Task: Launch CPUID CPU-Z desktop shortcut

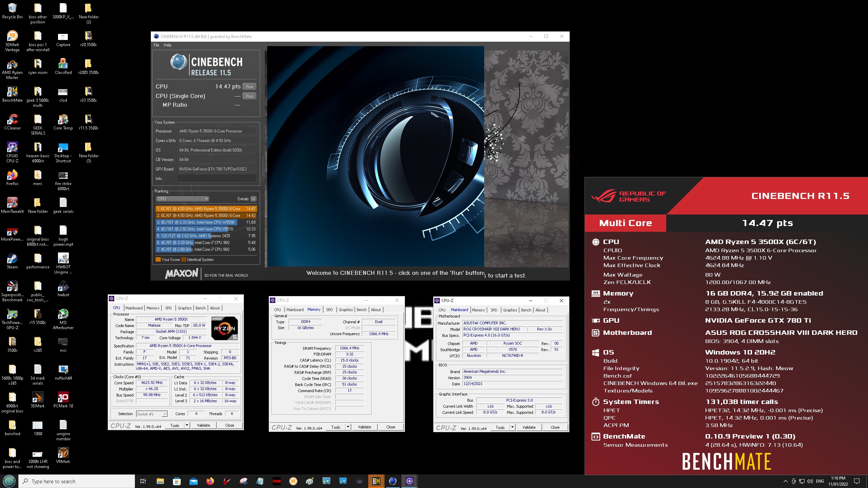Action: coord(12,152)
